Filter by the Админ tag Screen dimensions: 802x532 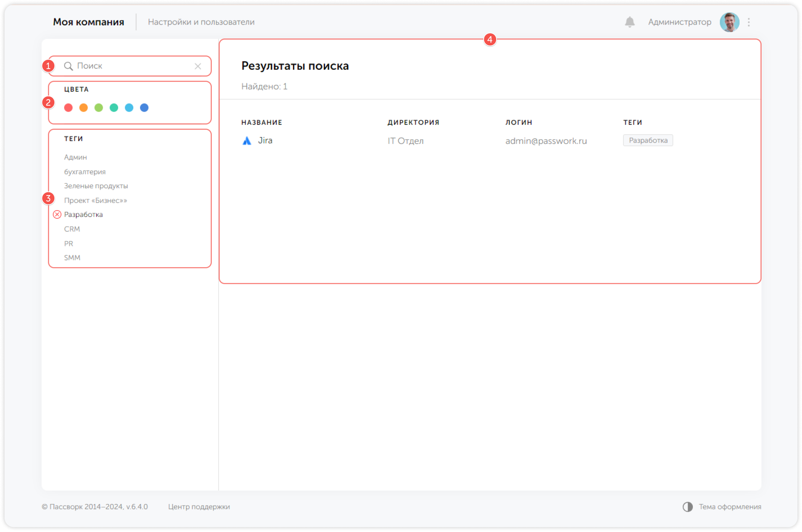point(76,157)
